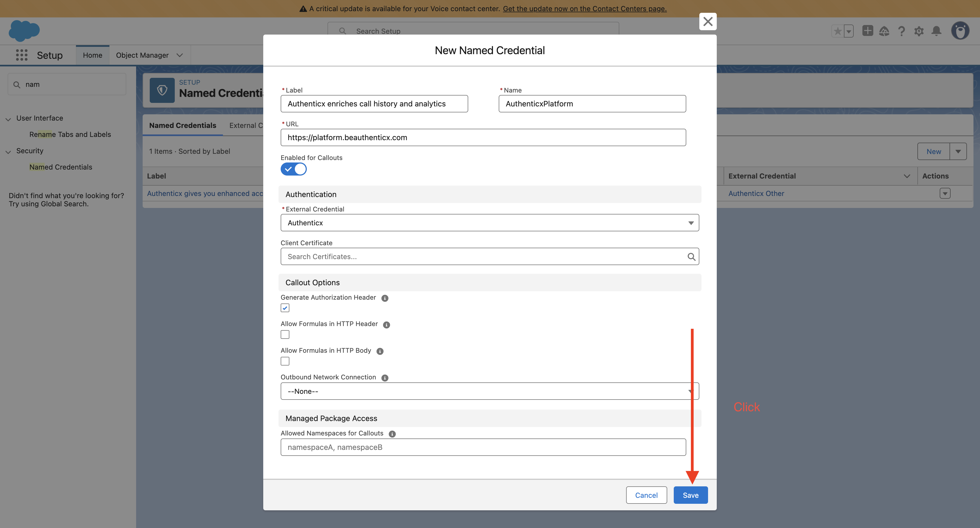Image resolution: width=980 pixels, height=528 pixels.
Task: Open External Credential column header chevron
Action: click(907, 176)
